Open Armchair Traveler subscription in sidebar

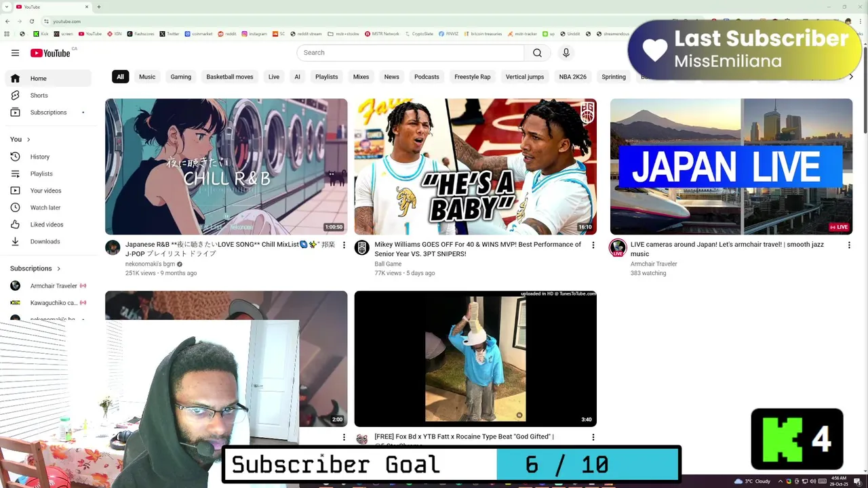(48, 286)
